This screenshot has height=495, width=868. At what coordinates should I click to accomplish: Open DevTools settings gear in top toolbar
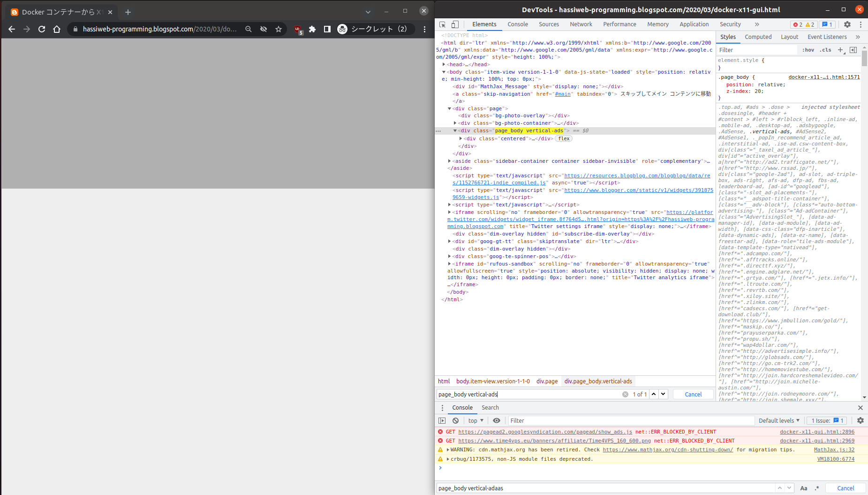pyautogui.click(x=847, y=24)
